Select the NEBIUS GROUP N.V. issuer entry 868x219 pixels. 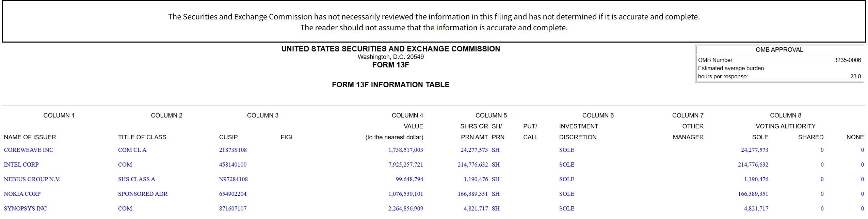pyautogui.click(x=32, y=179)
